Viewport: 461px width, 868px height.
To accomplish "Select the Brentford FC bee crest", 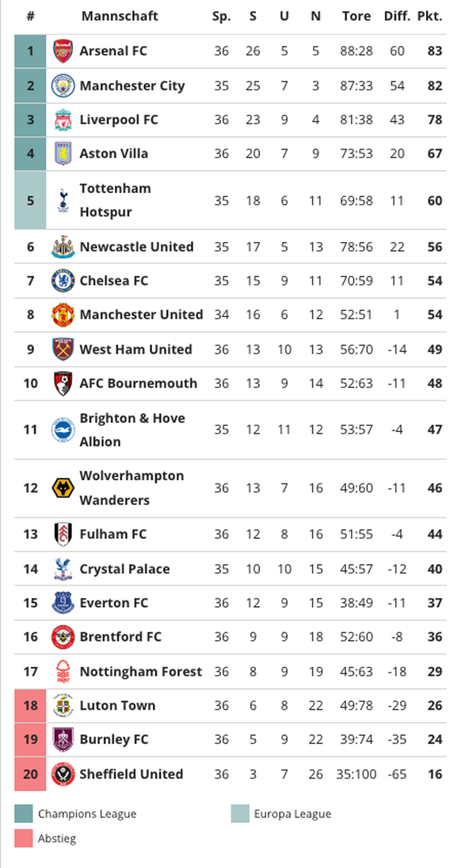I will pyautogui.click(x=63, y=637).
